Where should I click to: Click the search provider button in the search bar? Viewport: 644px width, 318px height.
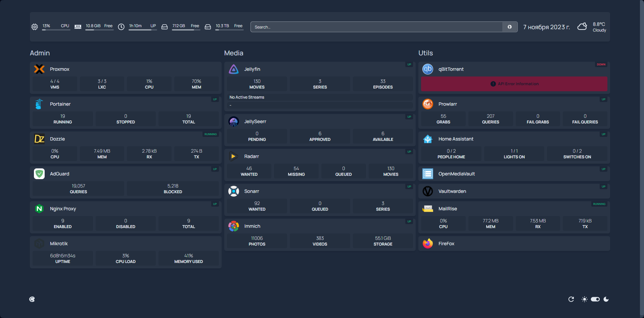click(510, 27)
